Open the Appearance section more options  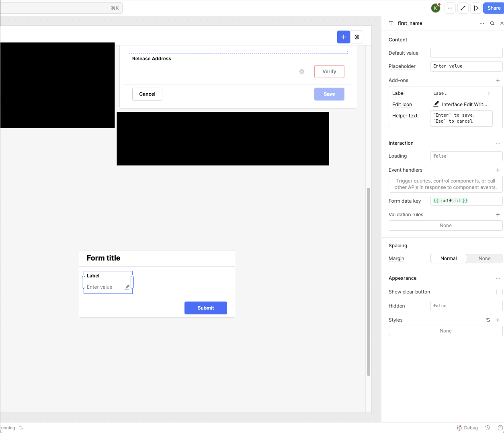[498, 278]
